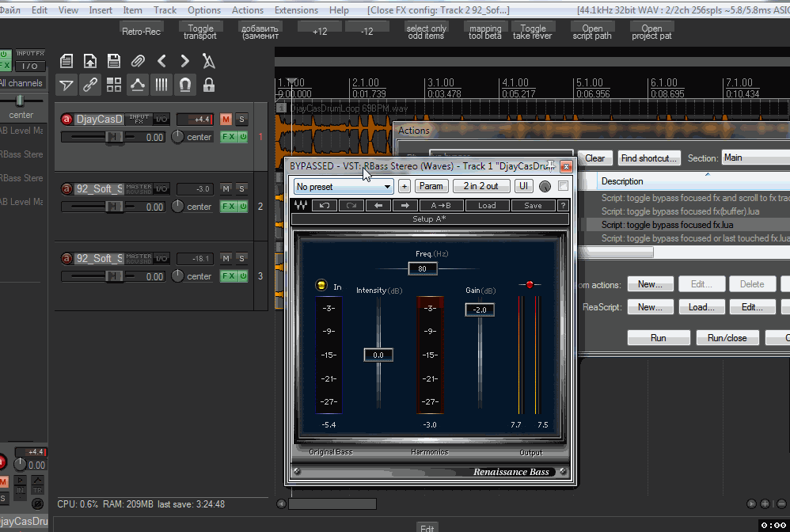Image resolution: width=790 pixels, height=532 pixels.
Task: Toggle the locking padlock icon
Action: point(209,85)
